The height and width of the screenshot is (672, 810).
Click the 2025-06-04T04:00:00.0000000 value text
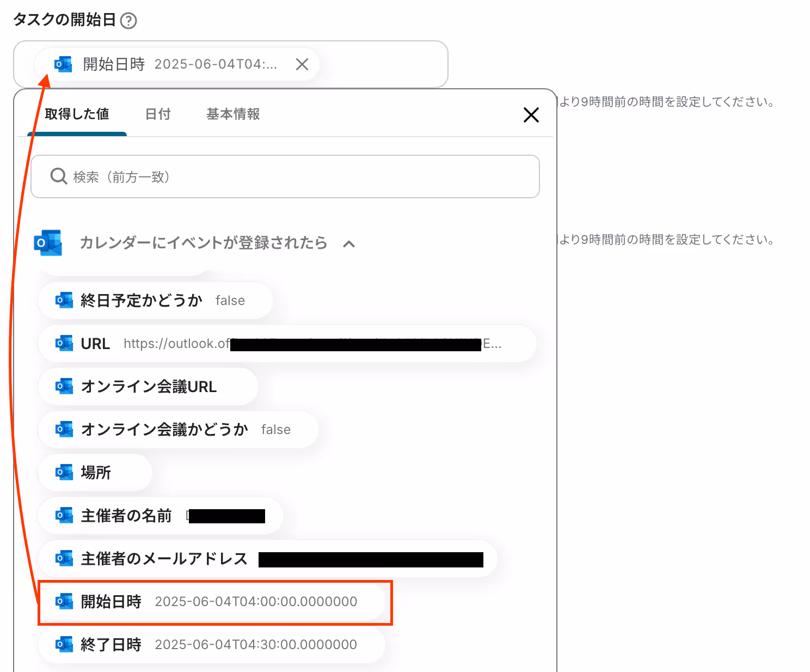click(256, 602)
